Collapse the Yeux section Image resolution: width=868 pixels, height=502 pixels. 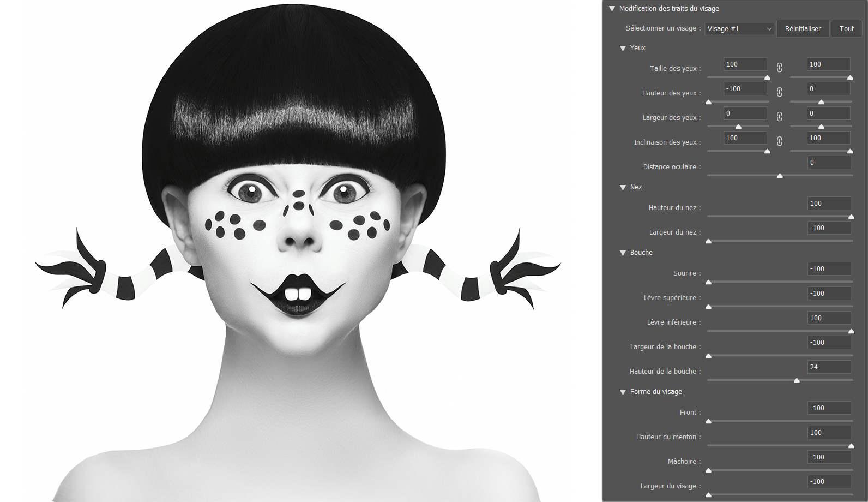click(623, 48)
